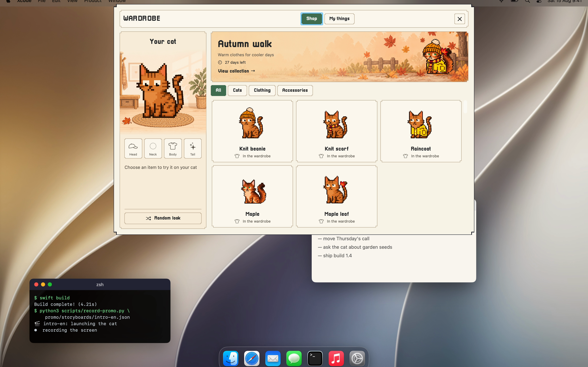Show All items filter
Image resolution: width=588 pixels, height=367 pixels.
pyautogui.click(x=218, y=90)
